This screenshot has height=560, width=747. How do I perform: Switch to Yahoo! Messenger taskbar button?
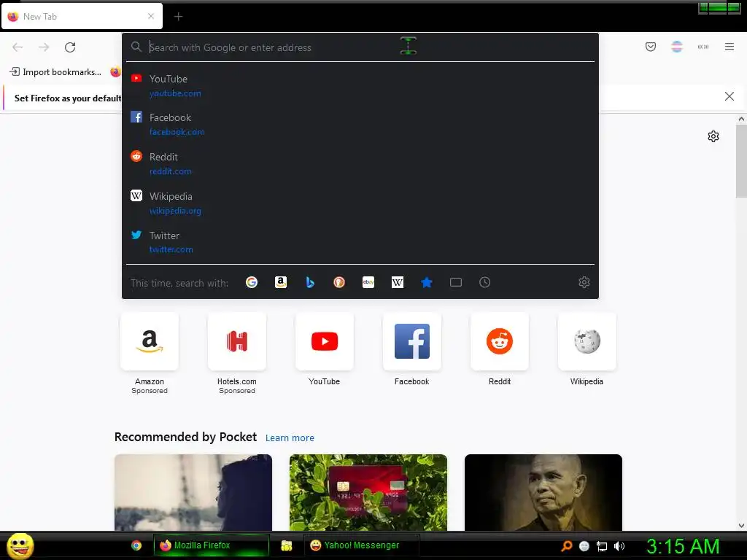361,545
